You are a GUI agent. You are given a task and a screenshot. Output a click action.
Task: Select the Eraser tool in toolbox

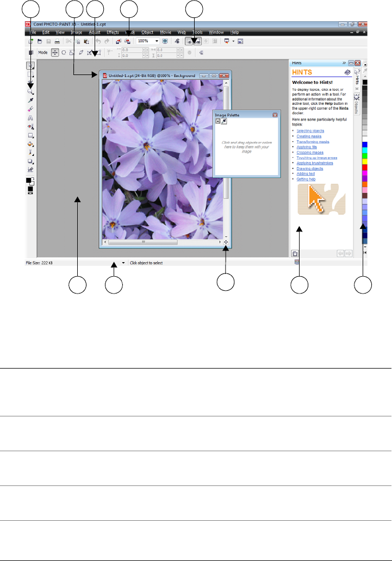[30, 109]
